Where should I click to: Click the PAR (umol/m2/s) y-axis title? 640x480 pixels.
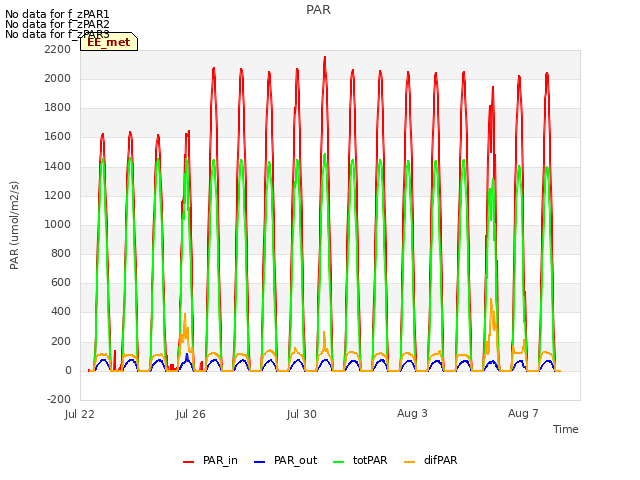pyautogui.click(x=14, y=225)
